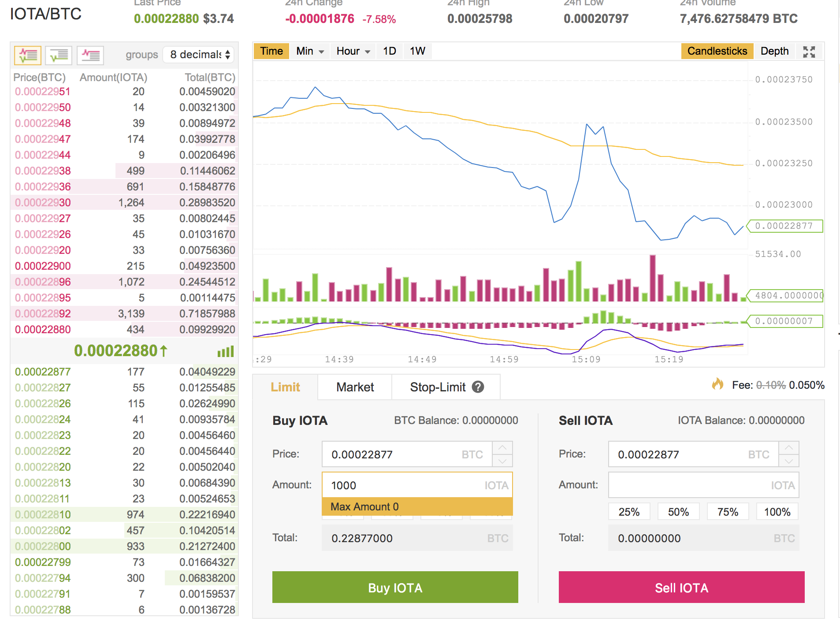The height and width of the screenshot is (625, 840).
Task: Select sell order at price 0.00022892
Action: click(124, 314)
